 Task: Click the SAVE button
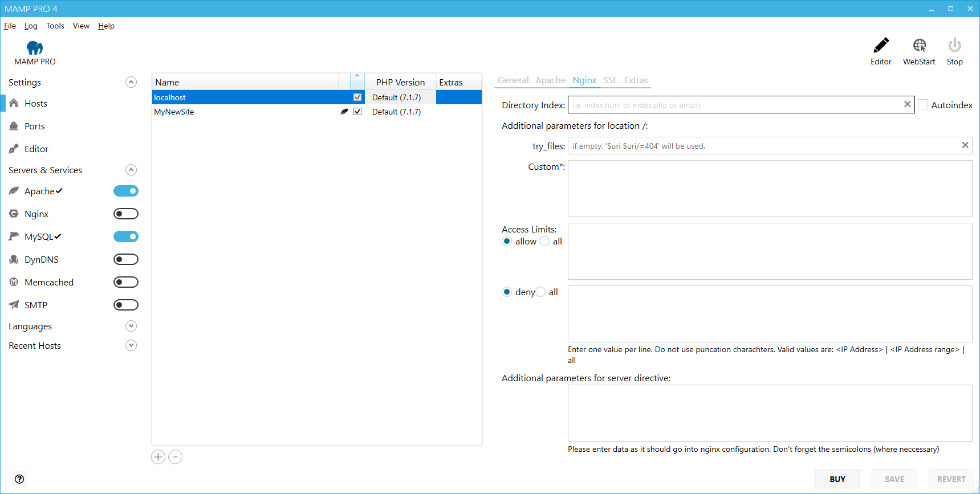[894, 479]
